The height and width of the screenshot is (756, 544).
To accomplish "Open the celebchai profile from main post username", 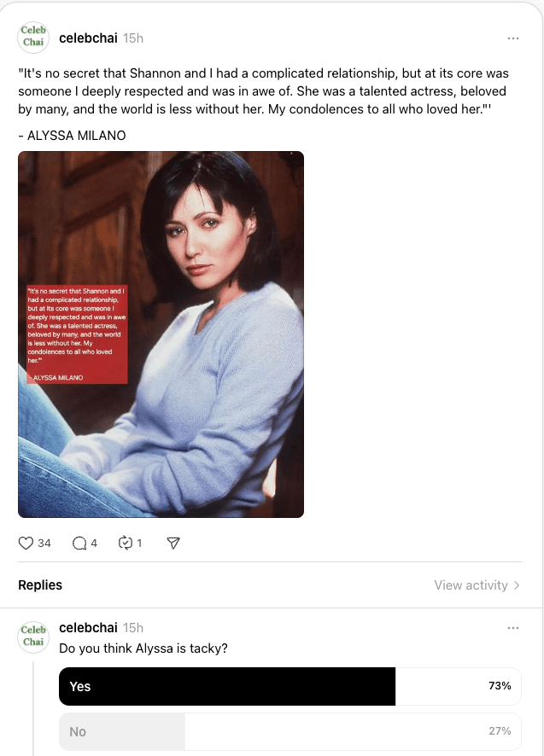I will pyautogui.click(x=88, y=38).
